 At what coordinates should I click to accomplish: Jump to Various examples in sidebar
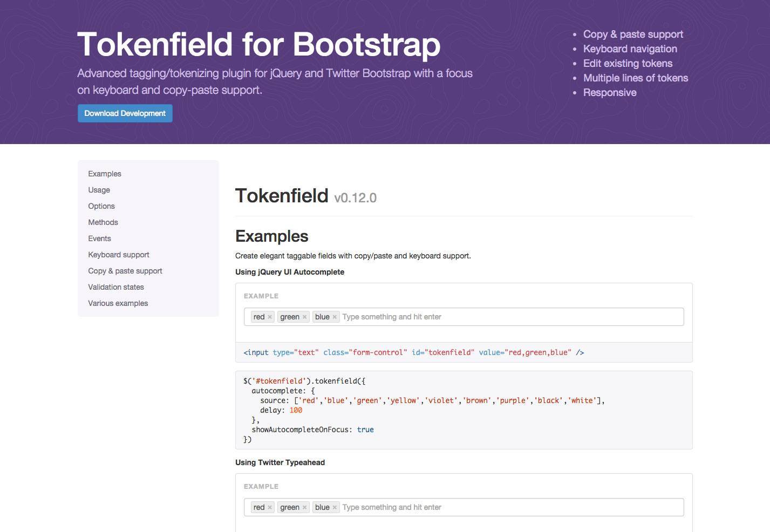[118, 303]
